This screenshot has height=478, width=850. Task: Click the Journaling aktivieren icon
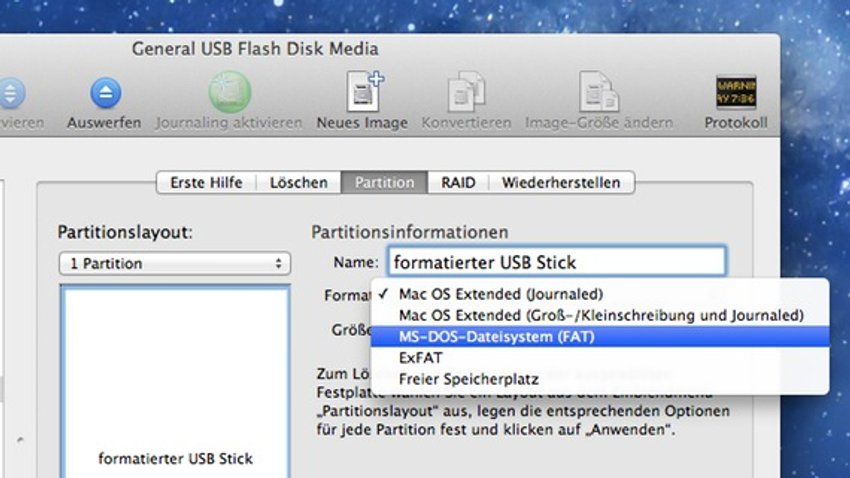pos(229,92)
